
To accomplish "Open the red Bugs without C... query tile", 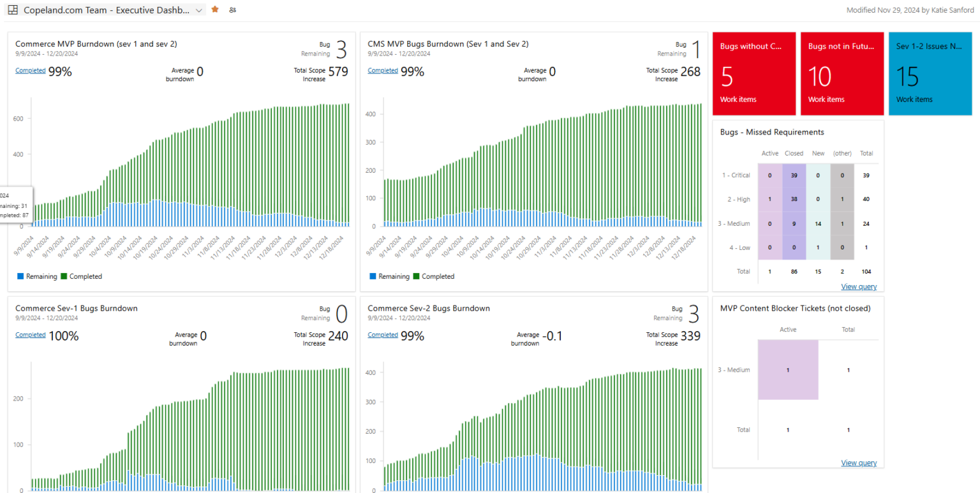I will pos(754,73).
